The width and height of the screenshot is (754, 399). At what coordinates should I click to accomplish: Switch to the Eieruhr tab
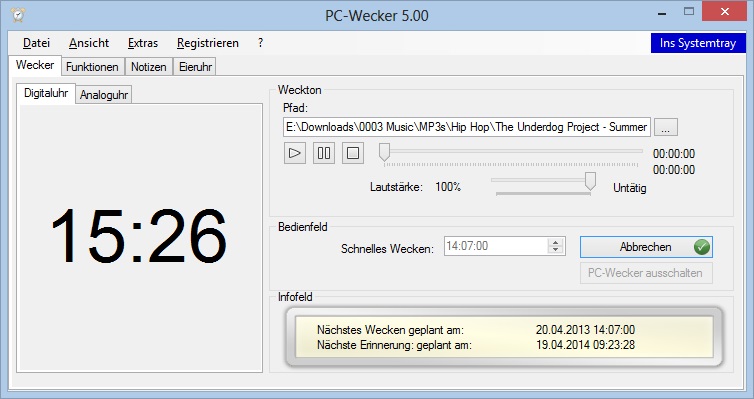195,67
